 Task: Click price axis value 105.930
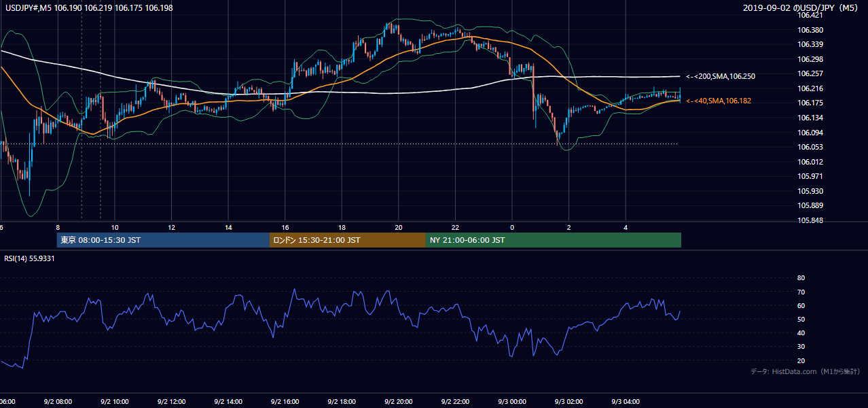pos(809,191)
